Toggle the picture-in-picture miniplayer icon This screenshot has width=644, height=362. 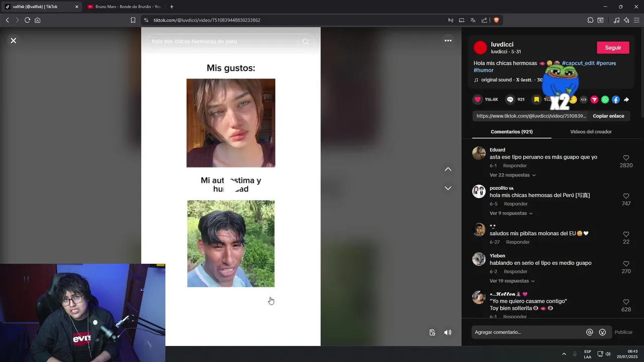(x=432, y=332)
